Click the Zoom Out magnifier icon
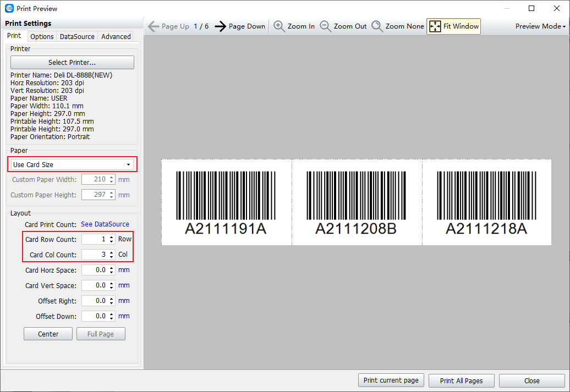The height and width of the screenshot is (392, 570). [325, 26]
